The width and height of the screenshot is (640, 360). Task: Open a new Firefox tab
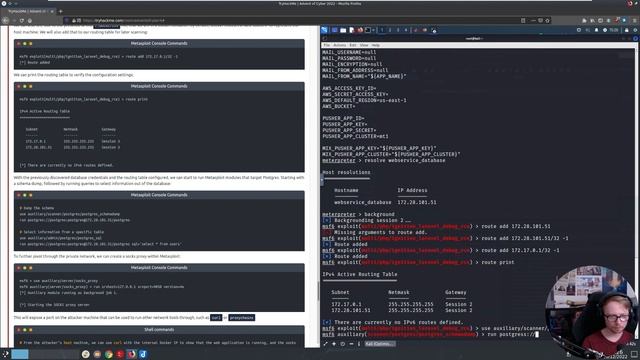(60, 11)
